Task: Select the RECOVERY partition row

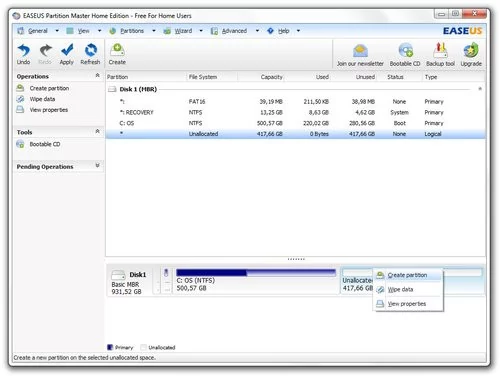Action: click(x=295, y=112)
